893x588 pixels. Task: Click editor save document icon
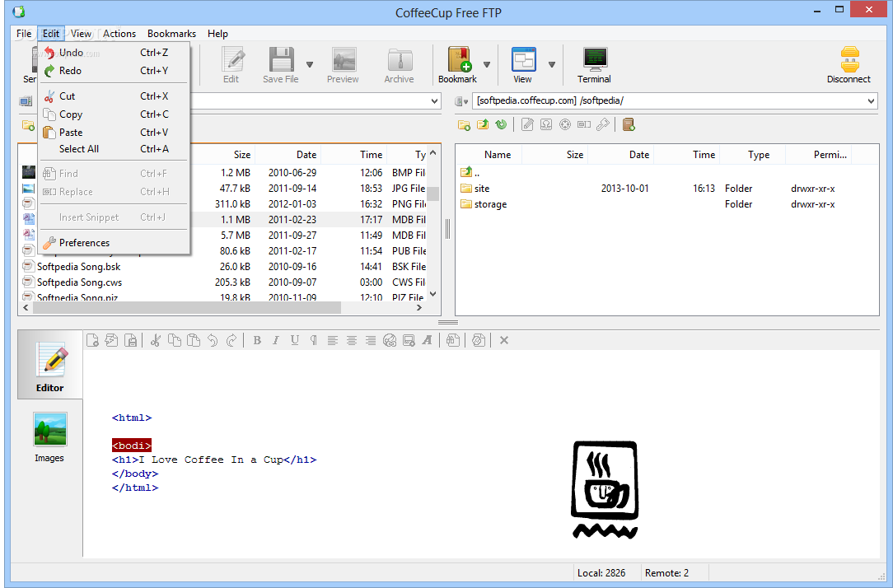[x=131, y=340]
